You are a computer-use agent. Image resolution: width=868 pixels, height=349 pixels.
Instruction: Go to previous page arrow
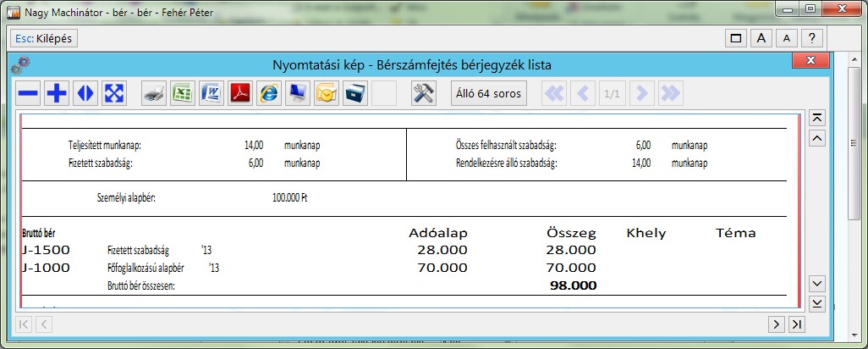(583, 94)
